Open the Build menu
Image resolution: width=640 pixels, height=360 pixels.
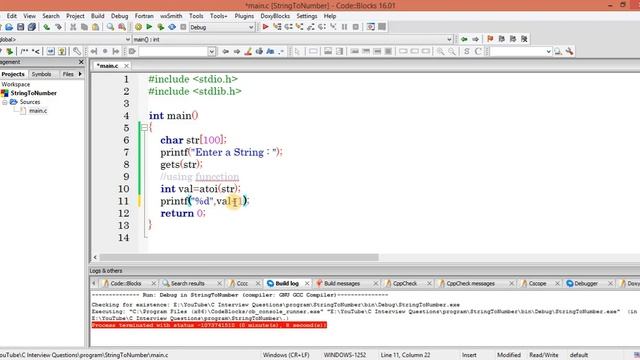(x=98, y=16)
